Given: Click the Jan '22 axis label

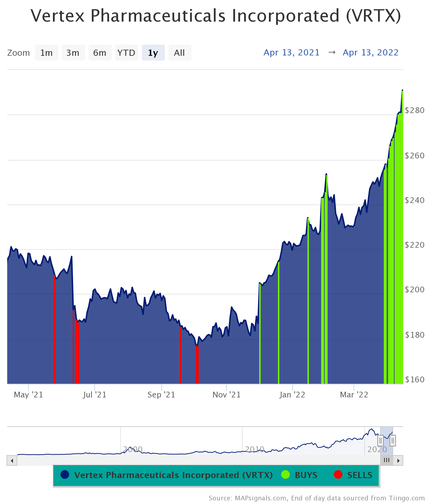Looking at the screenshot, I should coord(292,395).
